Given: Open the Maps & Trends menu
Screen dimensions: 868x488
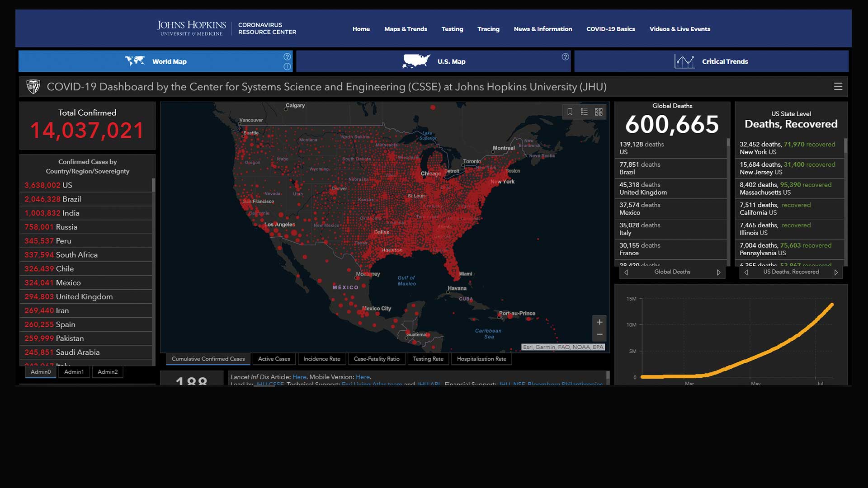Looking at the screenshot, I should [406, 29].
